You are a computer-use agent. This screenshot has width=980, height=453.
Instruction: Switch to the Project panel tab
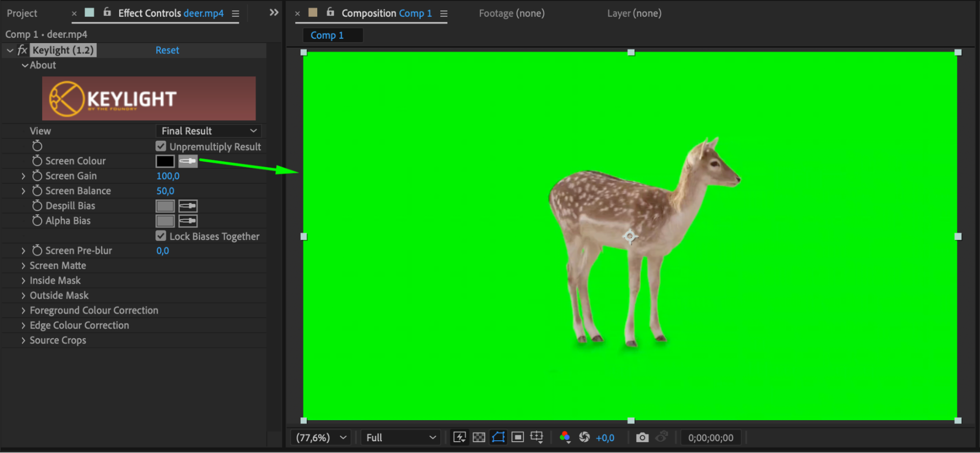22,13
